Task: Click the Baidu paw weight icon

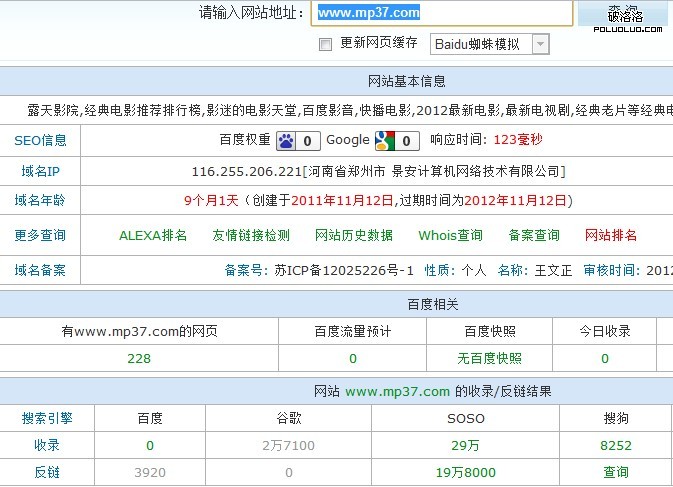Action: [x=287, y=141]
